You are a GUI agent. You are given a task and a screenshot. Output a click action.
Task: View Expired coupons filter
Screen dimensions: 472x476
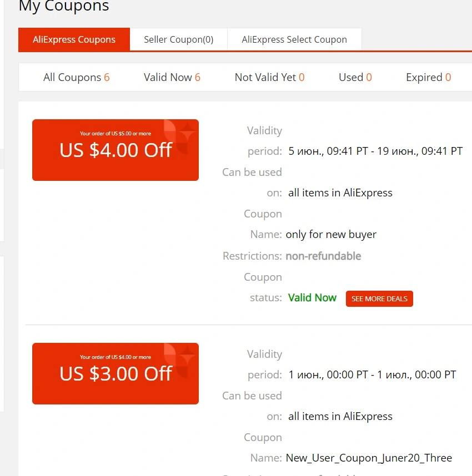pos(429,77)
